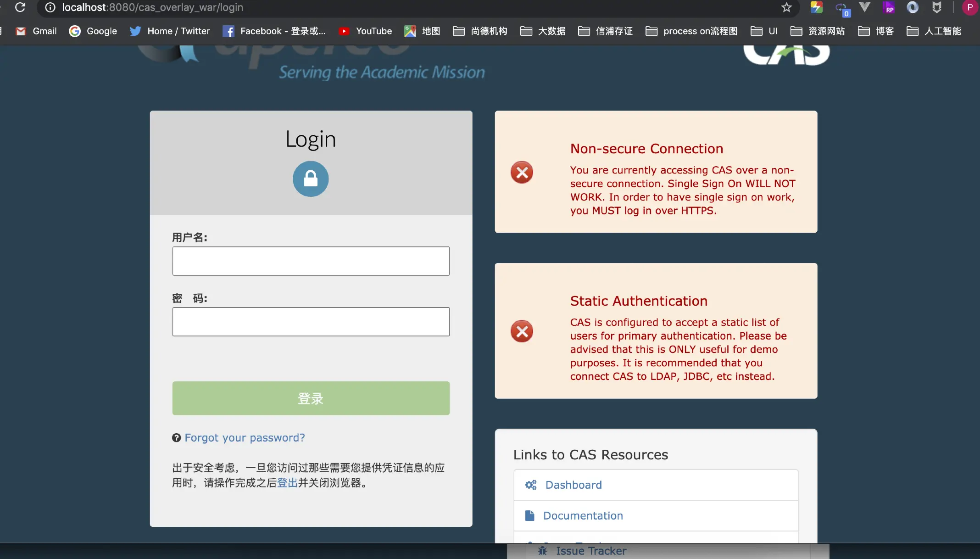Click the red error icon beside Non-secure Connection

[522, 172]
